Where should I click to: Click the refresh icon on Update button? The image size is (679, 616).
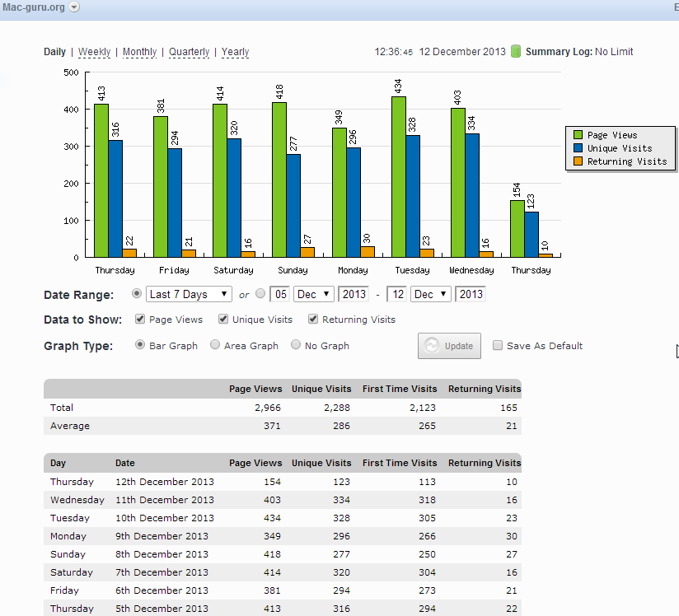coord(431,345)
